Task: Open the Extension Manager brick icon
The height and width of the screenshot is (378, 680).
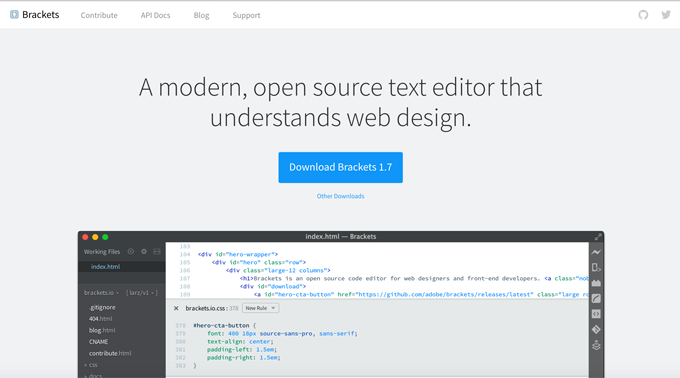Action: tap(596, 283)
